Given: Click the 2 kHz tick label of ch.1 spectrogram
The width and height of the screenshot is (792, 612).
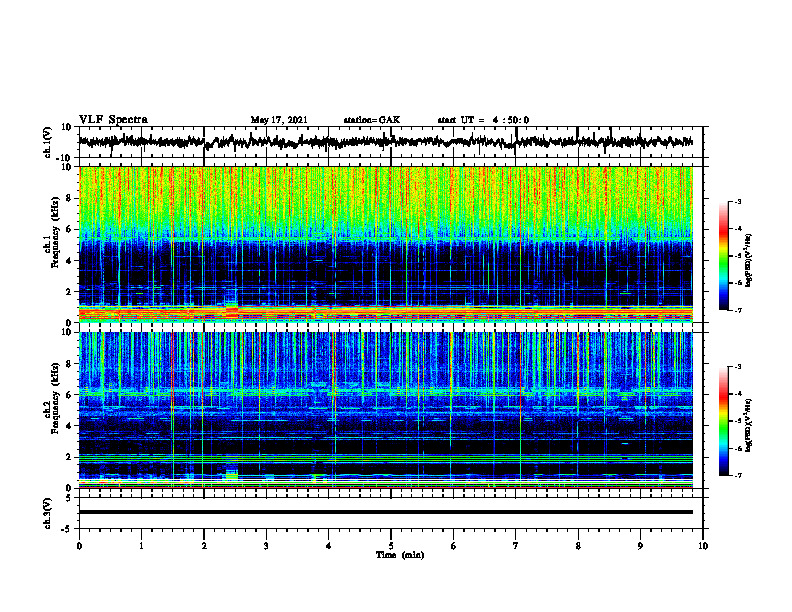Looking at the screenshot, I should click(x=69, y=291).
